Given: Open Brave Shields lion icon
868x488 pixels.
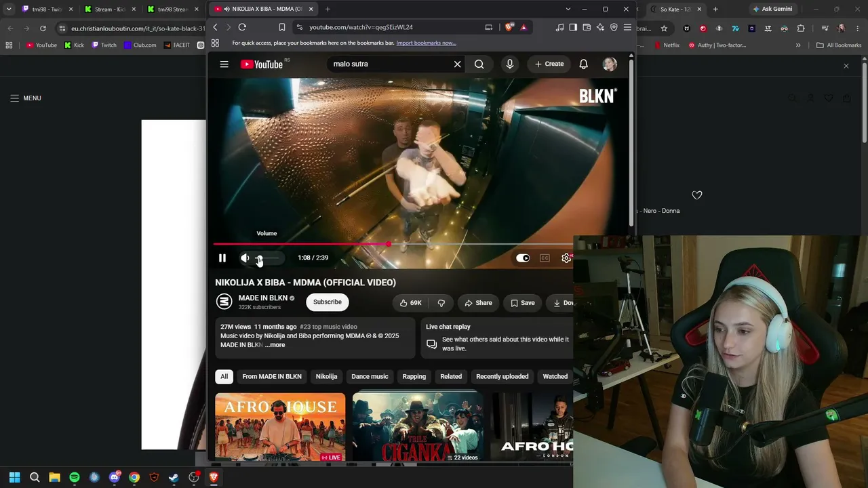Looking at the screenshot, I should [509, 27].
